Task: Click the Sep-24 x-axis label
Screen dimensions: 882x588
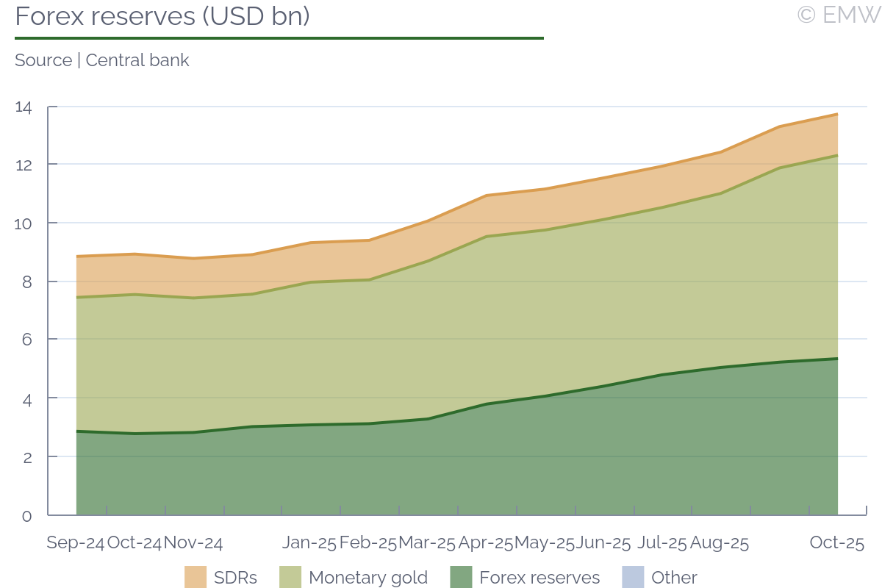Action: coord(75,543)
